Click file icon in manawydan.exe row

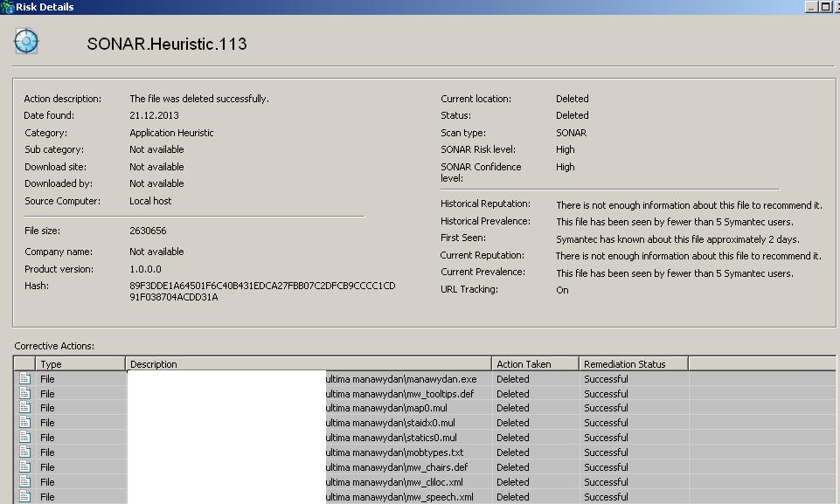tap(24, 378)
